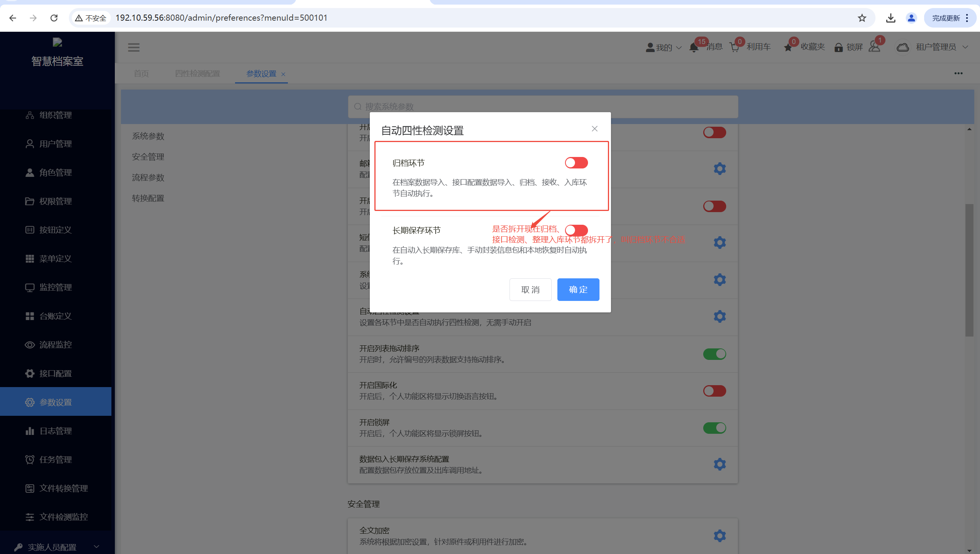Screen dimensions: 980x554
Task: Open 全文加密 gear settings
Action: point(720,536)
